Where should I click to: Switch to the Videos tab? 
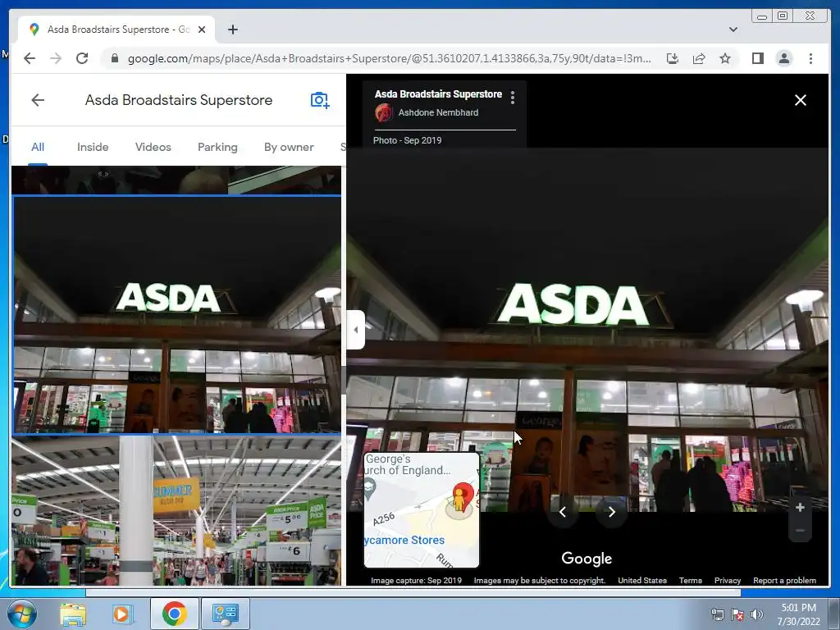tap(153, 147)
